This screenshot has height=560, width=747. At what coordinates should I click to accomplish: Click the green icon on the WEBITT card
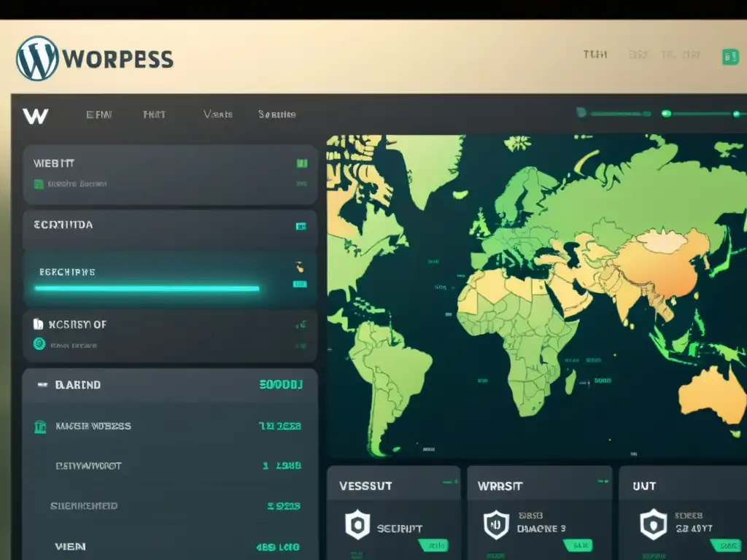click(x=301, y=163)
